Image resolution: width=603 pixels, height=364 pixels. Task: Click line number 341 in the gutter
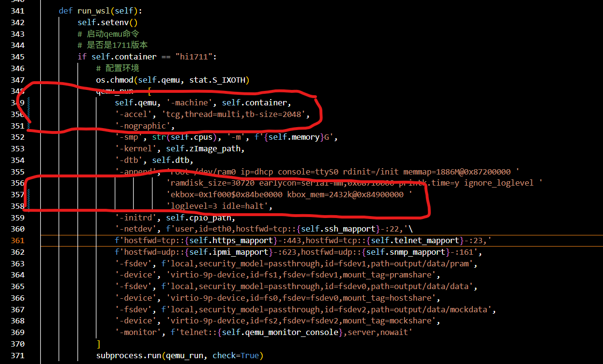click(17, 11)
